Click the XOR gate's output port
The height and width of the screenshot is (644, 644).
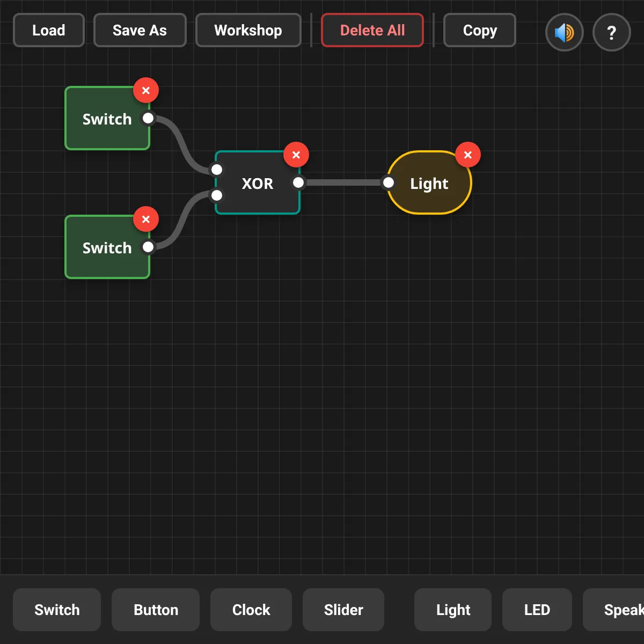(x=298, y=182)
